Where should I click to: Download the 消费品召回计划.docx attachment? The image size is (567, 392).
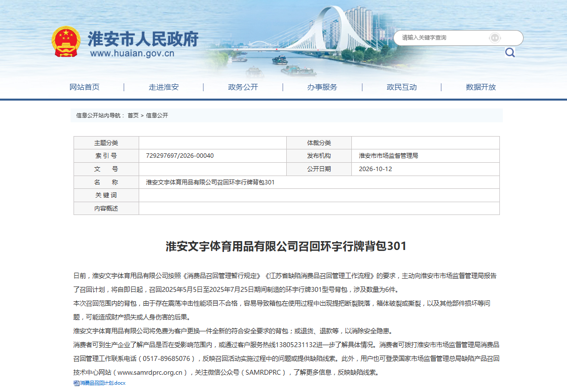pos(103,383)
